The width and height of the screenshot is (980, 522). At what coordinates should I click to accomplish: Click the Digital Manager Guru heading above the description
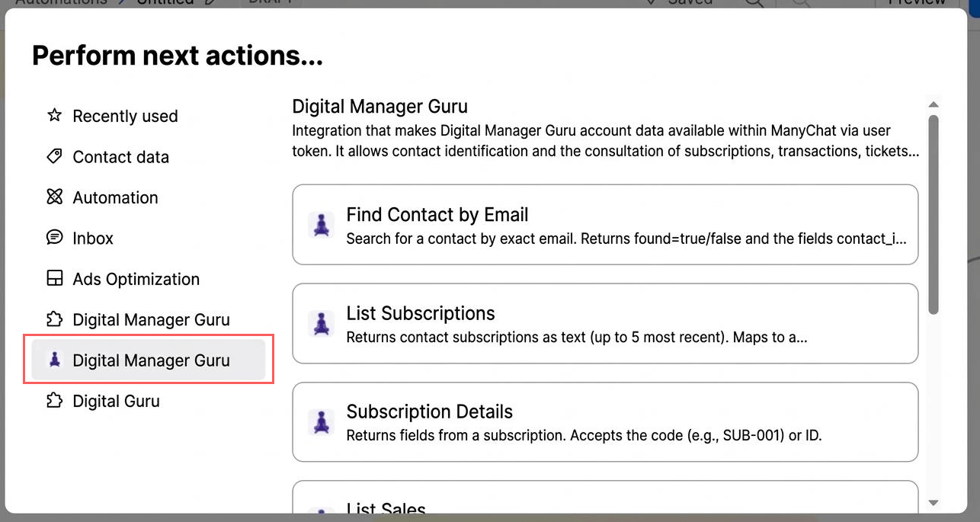380,106
